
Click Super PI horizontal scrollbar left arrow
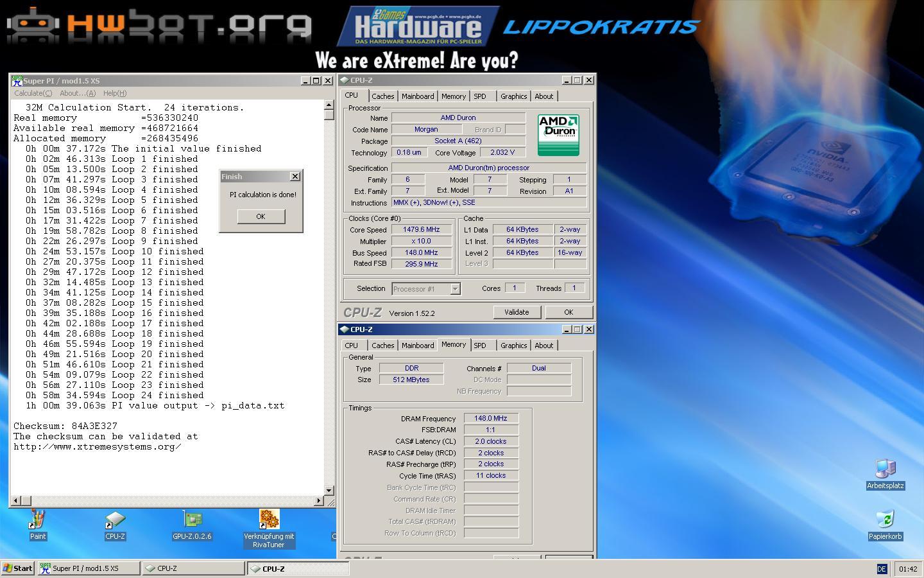[x=16, y=500]
